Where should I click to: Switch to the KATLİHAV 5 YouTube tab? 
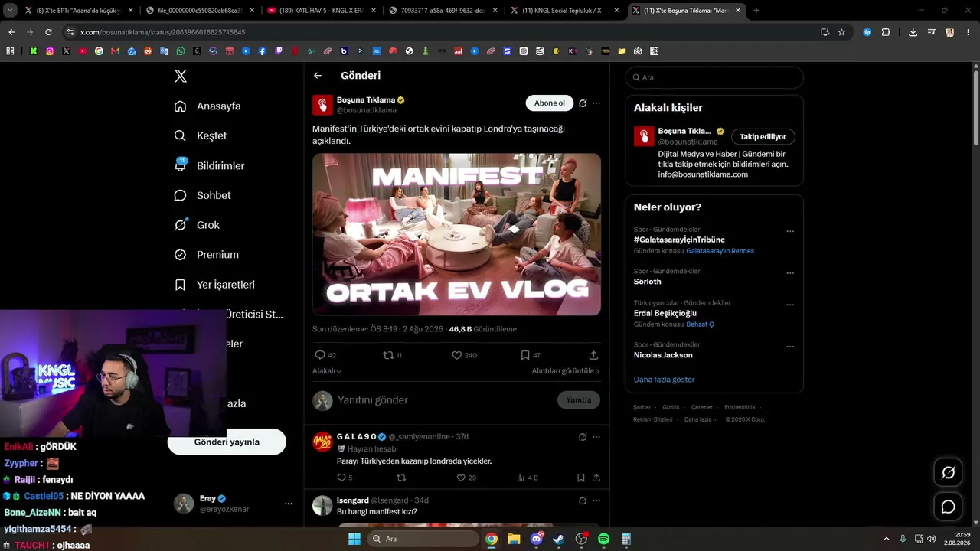coord(321,11)
